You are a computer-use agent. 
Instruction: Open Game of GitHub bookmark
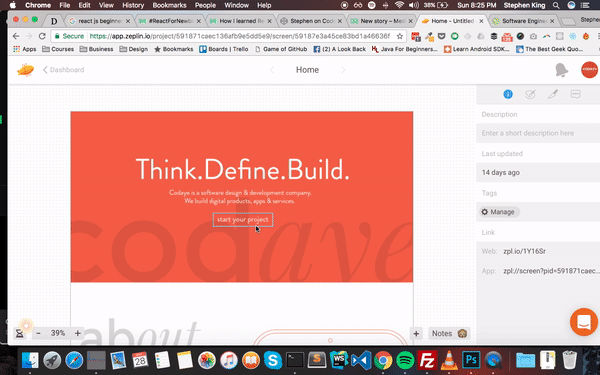(x=281, y=49)
